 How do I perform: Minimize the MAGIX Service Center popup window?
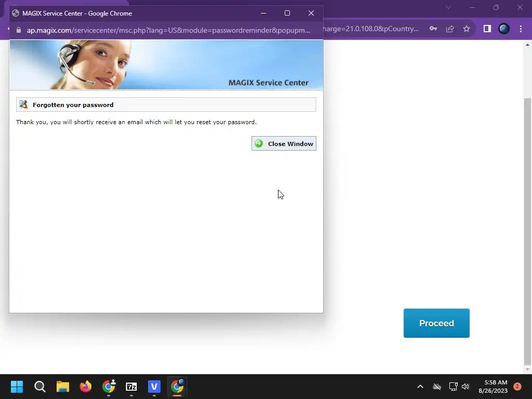(x=263, y=13)
